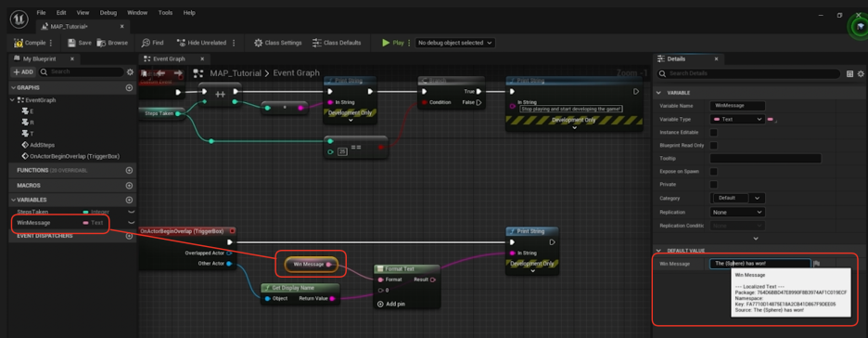The image size is (868, 338).
Task: Close the Event Graph tab
Action: [201, 58]
